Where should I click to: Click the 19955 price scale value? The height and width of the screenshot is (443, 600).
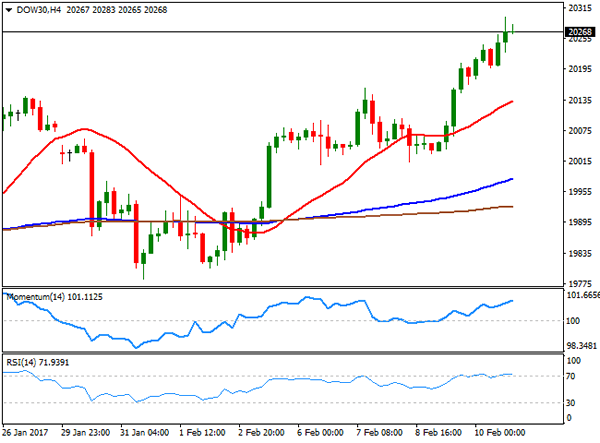[580, 192]
